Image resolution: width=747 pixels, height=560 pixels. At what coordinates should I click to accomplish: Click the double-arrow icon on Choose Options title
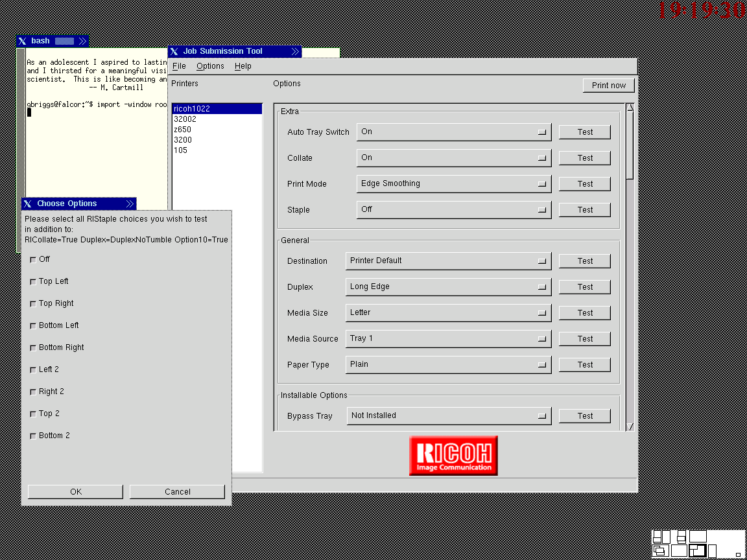pos(130,204)
